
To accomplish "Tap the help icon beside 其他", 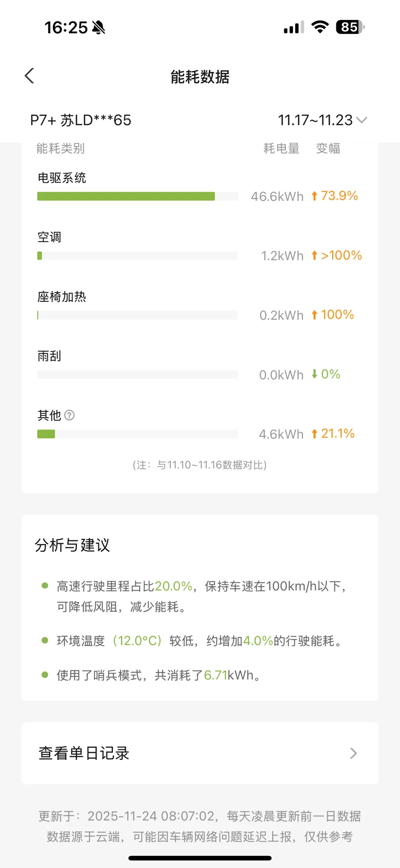I will pyautogui.click(x=69, y=415).
